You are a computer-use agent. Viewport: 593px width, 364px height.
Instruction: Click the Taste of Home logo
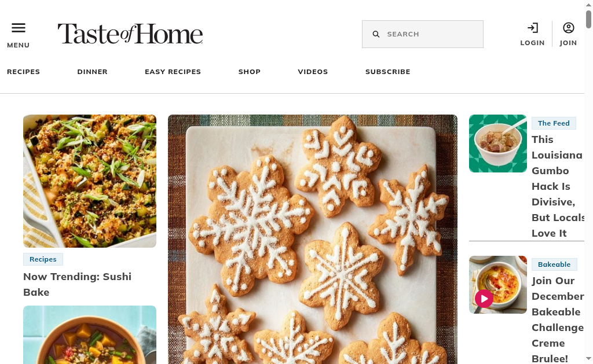pyautogui.click(x=130, y=34)
